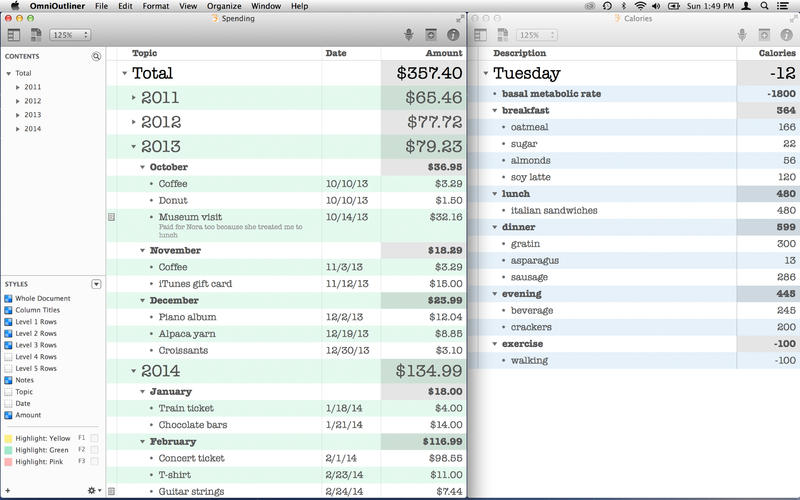Click the yellow highlight color swatch
Image resolution: width=800 pixels, height=500 pixels.
[x=9, y=438]
